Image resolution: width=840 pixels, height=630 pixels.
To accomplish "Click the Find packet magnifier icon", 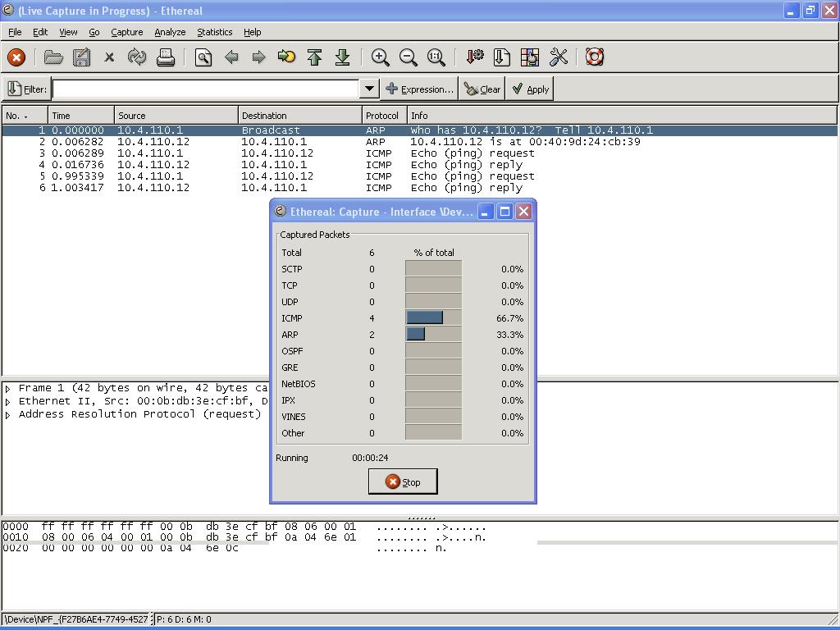I will point(203,57).
